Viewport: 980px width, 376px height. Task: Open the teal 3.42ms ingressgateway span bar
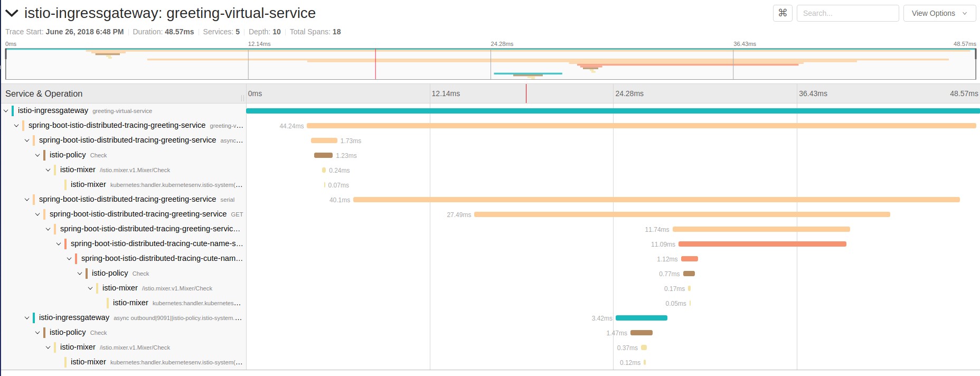(x=642, y=318)
